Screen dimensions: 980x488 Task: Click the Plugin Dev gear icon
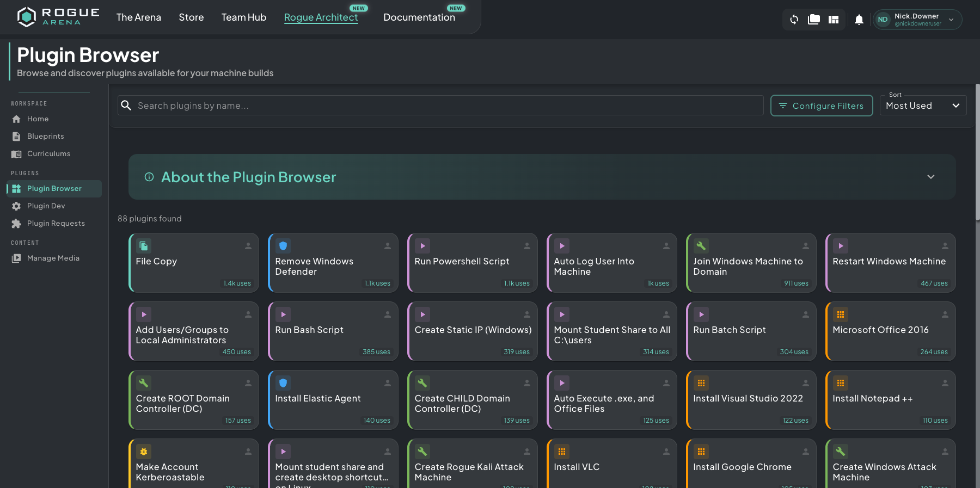16,206
